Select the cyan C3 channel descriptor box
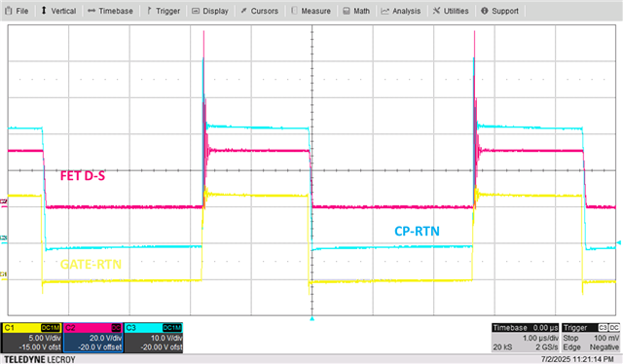 154,338
